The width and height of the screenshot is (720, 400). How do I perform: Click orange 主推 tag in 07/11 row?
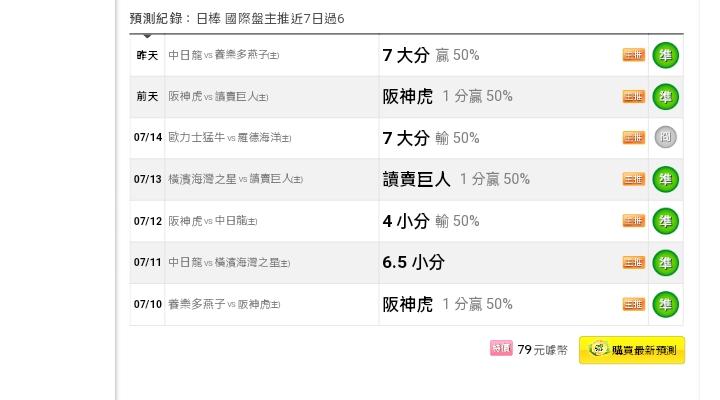[634, 263]
